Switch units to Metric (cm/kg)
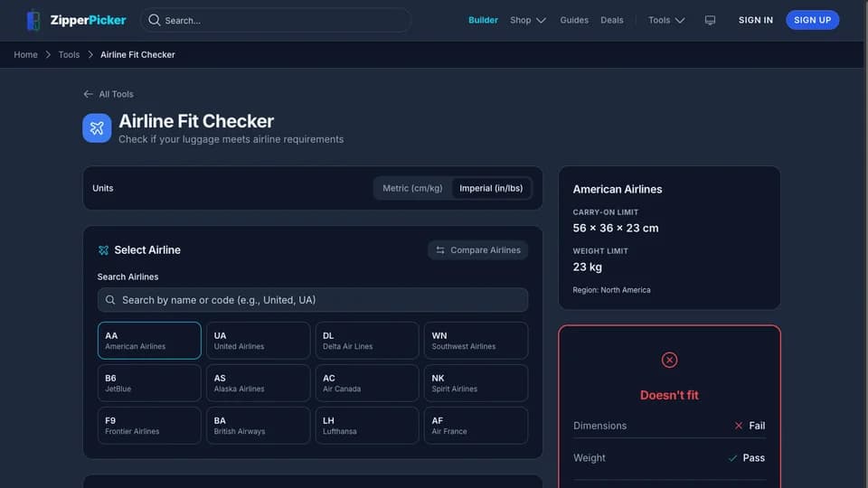This screenshot has width=868, height=488. [412, 188]
